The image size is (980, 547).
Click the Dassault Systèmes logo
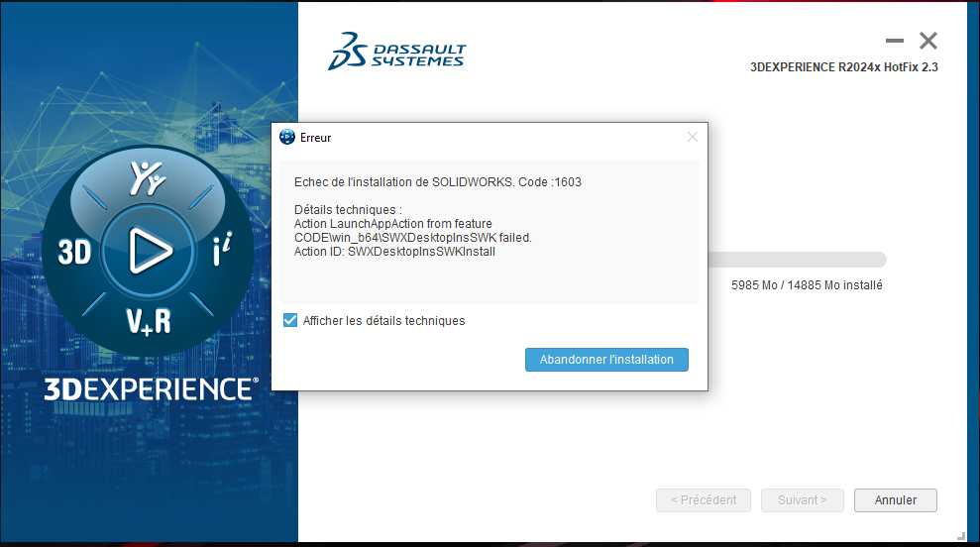tap(396, 52)
